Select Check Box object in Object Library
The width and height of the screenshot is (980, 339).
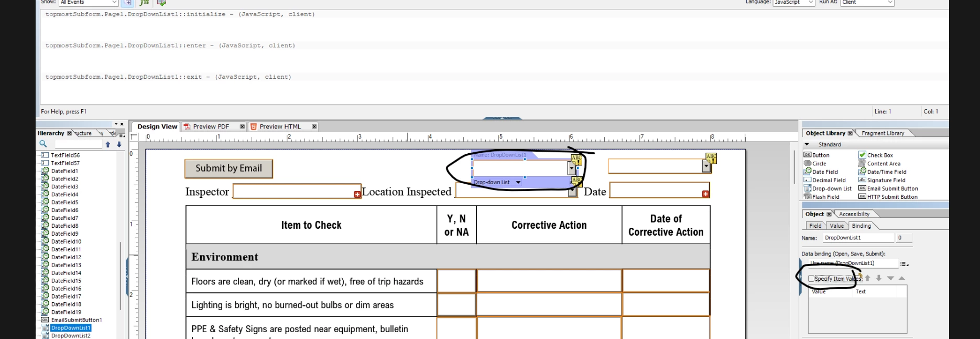pyautogui.click(x=876, y=155)
